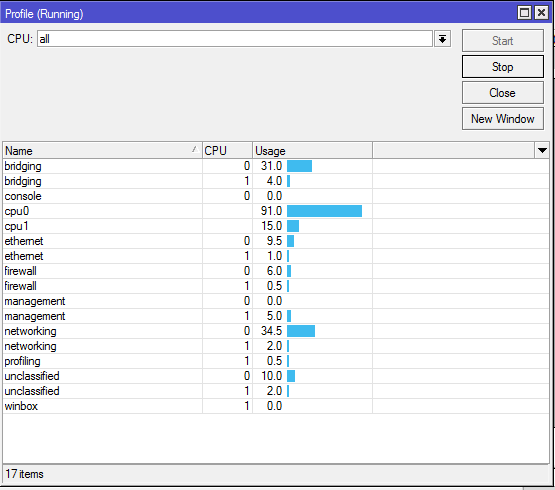Open the column chooser dropdown in table header
This screenshot has width=555, height=490.
click(x=542, y=150)
